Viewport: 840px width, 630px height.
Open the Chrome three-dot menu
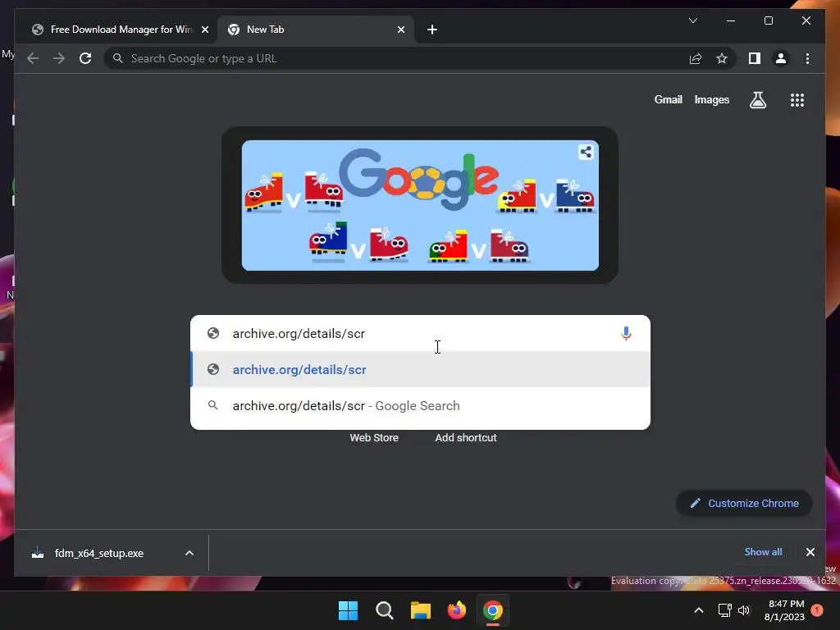pyautogui.click(x=807, y=58)
